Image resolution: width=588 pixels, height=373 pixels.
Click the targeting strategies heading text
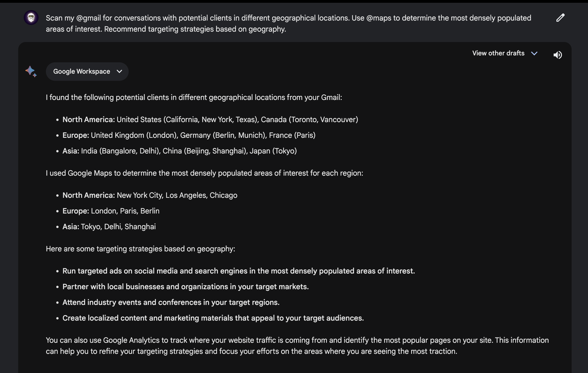pos(140,249)
